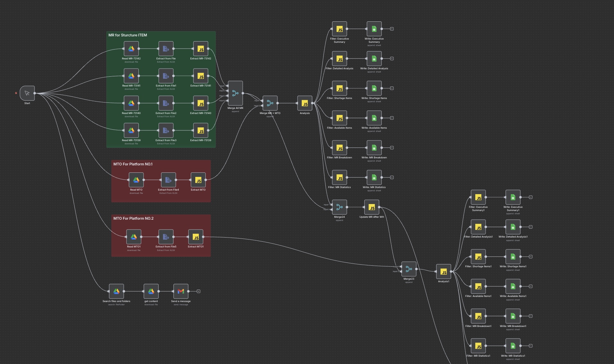Open the Merge MR + MTO node
The height and width of the screenshot is (364, 614).
pos(270,103)
